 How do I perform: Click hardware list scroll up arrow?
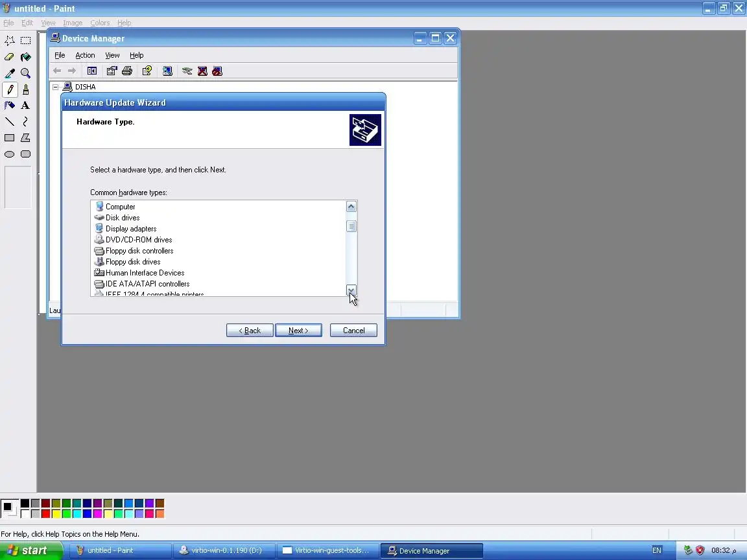point(351,207)
